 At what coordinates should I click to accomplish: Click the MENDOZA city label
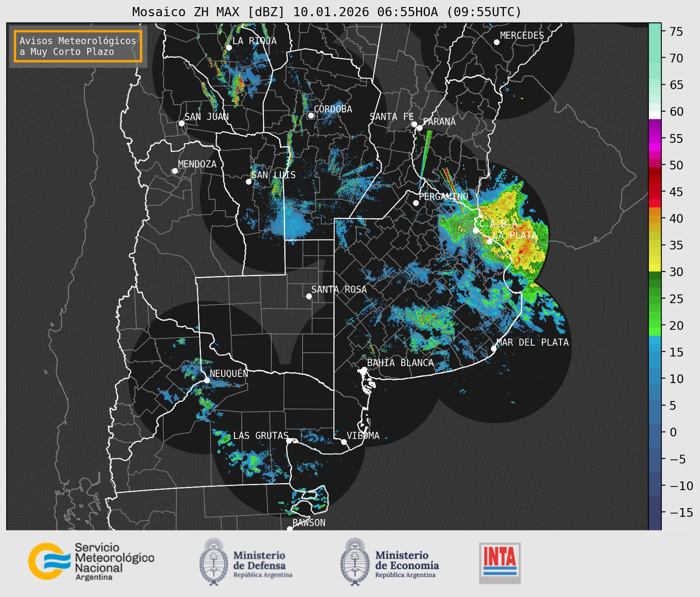point(197,164)
